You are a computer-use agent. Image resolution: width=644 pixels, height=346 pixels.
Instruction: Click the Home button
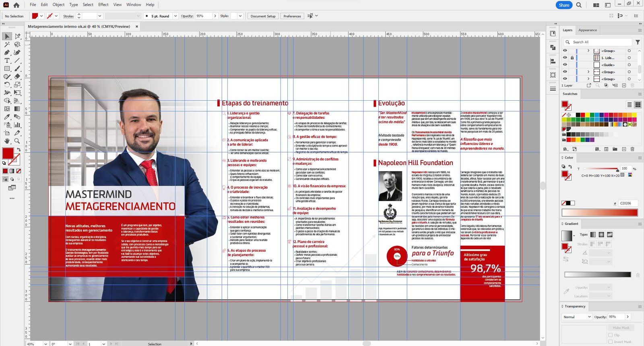point(17,5)
